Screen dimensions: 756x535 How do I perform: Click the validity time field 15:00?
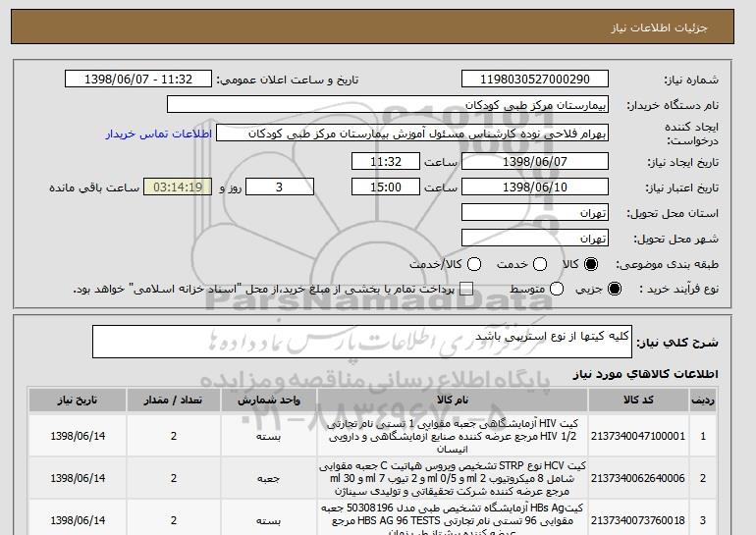(x=386, y=187)
